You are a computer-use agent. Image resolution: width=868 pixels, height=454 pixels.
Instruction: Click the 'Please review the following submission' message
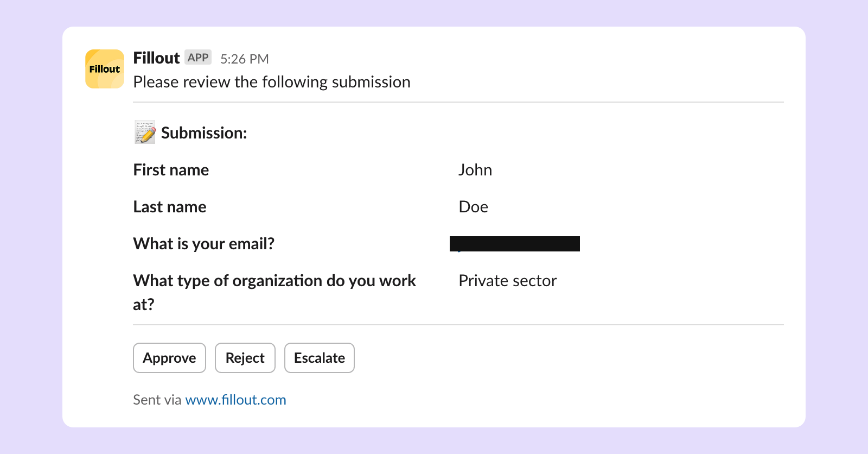click(x=272, y=82)
